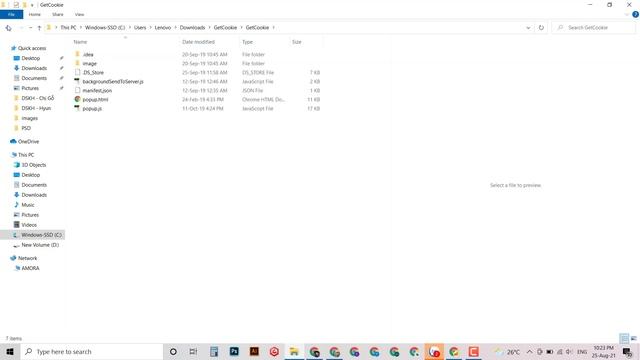Select This PC in navigation pane
Image resolution: width=640 pixels, height=360 pixels.
(x=26, y=155)
